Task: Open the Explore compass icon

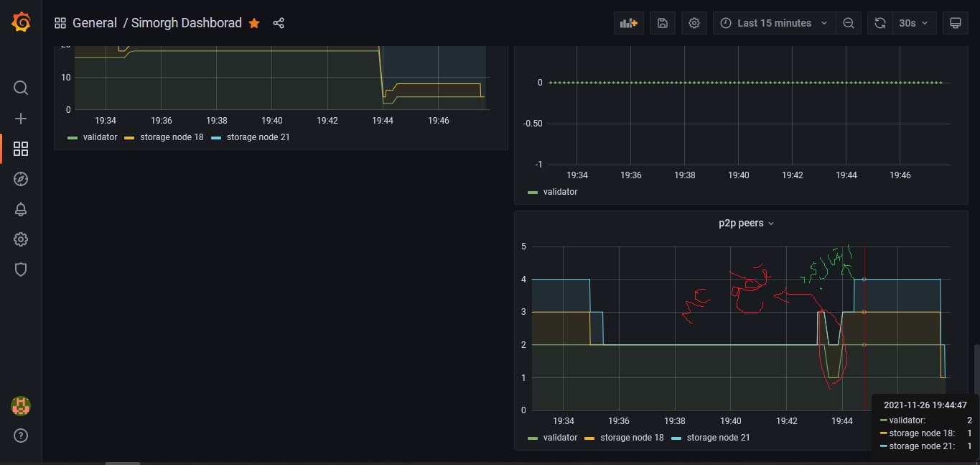Action: (21, 179)
